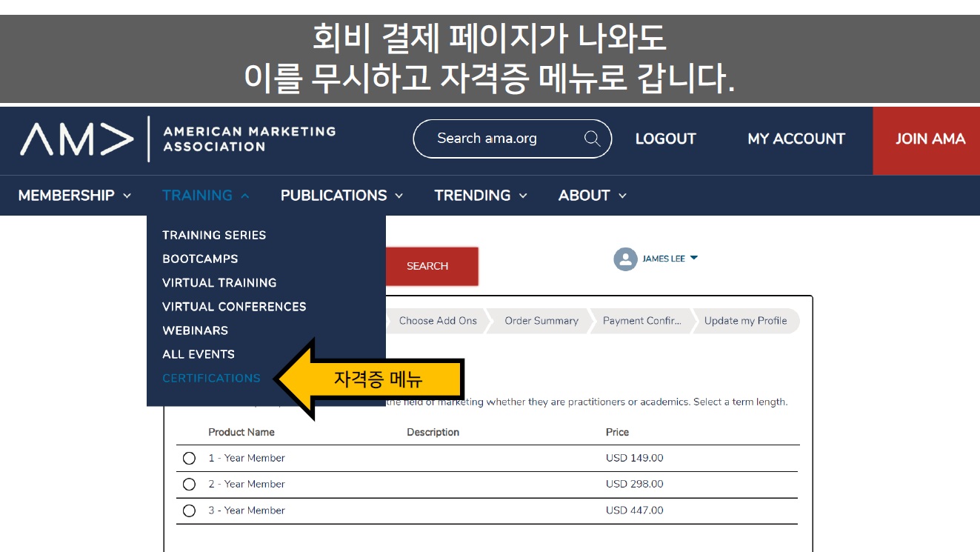Click the 3 - Year Member label
This screenshot has width=980, height=552.
click(247, 511)
